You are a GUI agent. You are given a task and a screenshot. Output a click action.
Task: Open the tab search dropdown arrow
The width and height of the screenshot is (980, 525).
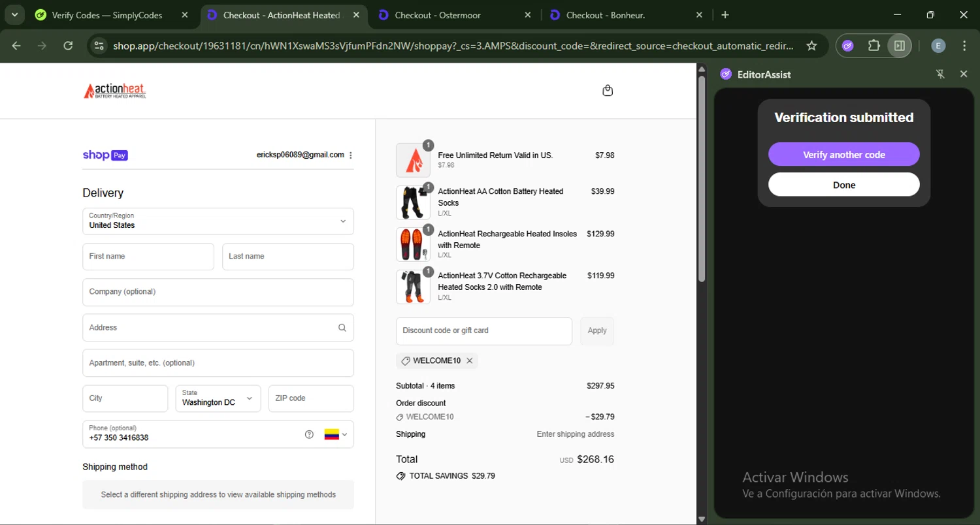[x=14, y=15]
